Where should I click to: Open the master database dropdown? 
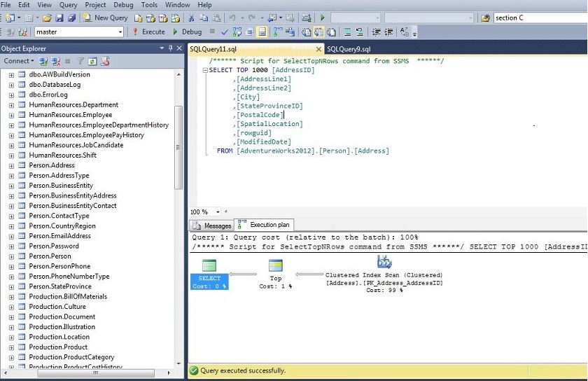click(120, 32)
